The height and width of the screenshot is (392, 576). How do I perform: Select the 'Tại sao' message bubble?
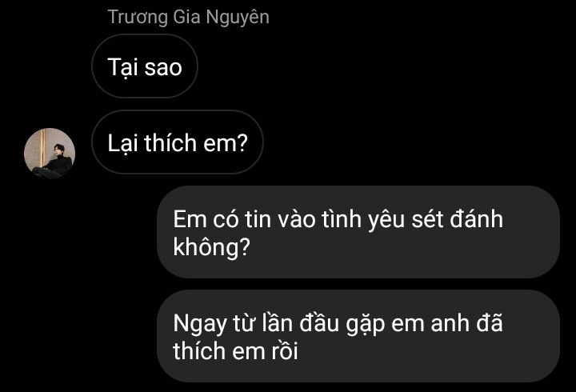[145, 66]
